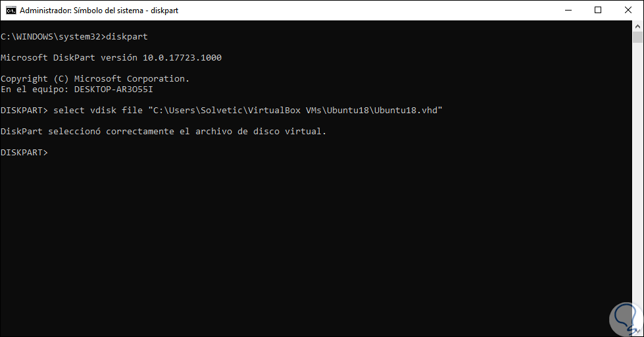Close the diskpart console window
This screenshot has height=337, width=644.
point(628,11)
